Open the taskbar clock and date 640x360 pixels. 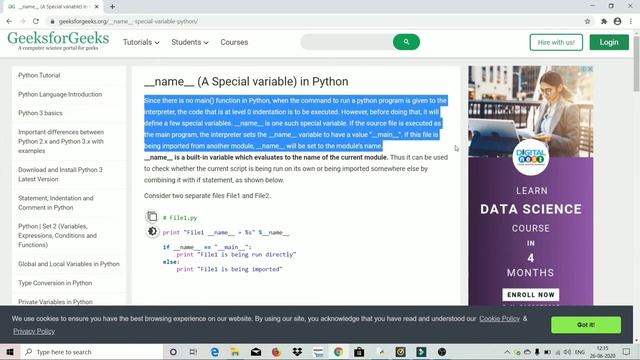point(603,352)
